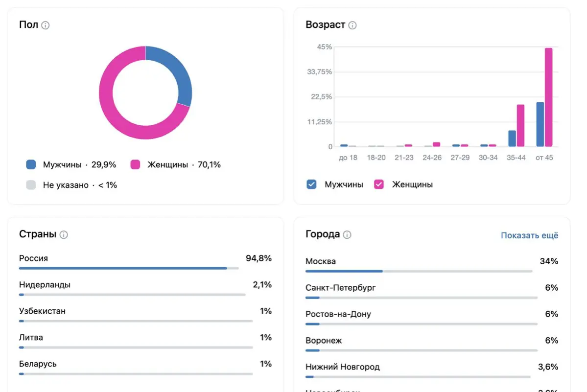Image resolution: width=587 pixels, height=392 pixels.
Task: Click the info icon next to Страны
Action: (64, 234)
